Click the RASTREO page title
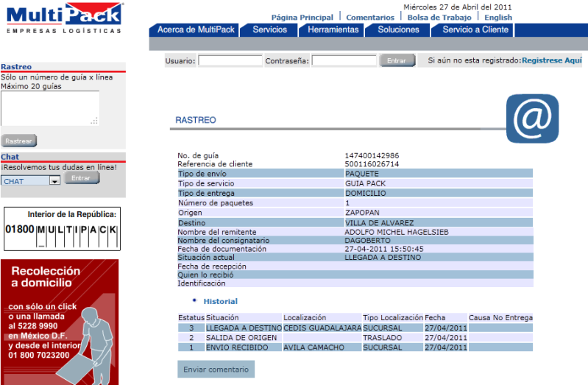Image resolution: width=588 pixels, height=385 pixels. pyautogui.click(x=196, y=120)
